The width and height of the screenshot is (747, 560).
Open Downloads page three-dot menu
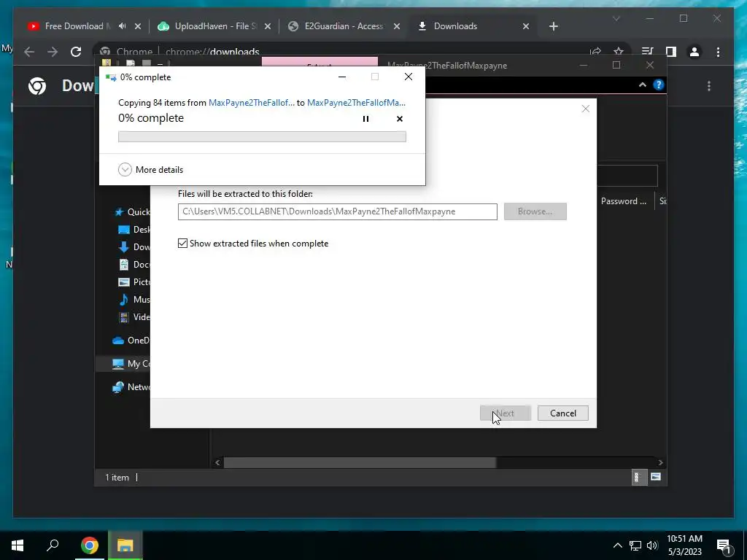[x=709, y=86]
